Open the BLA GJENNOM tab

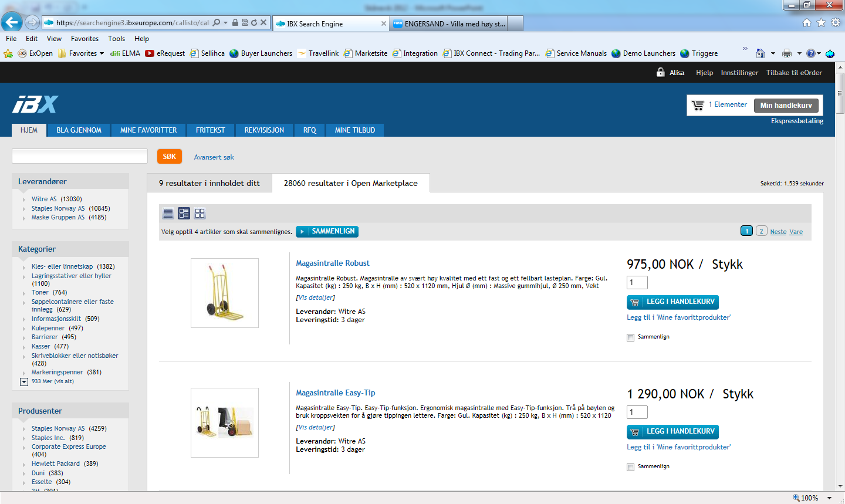79,130
